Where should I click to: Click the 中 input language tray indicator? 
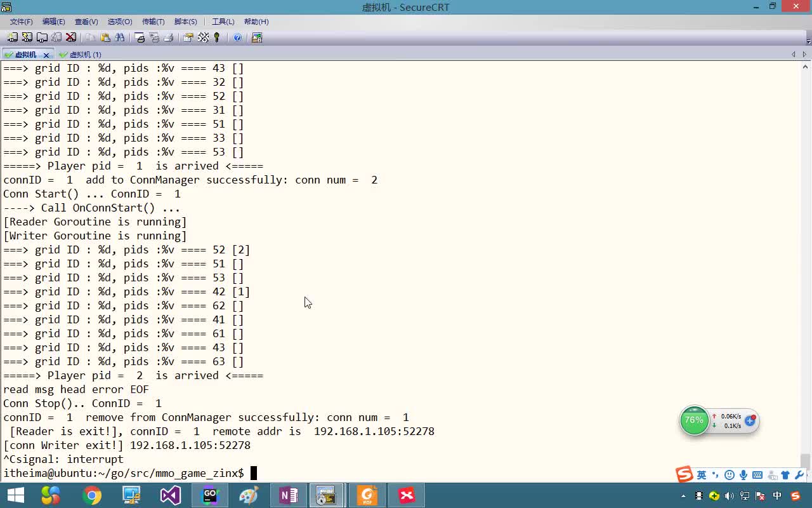[778, 496]
